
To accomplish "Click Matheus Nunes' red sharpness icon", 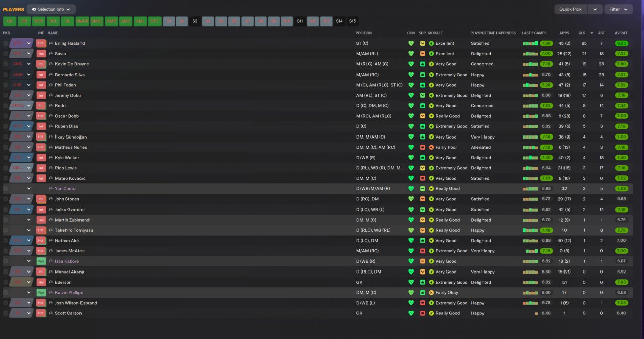I will coord(423,147).
